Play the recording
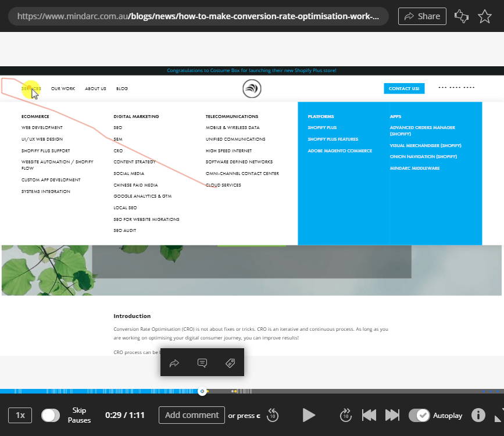 (309, 415)
